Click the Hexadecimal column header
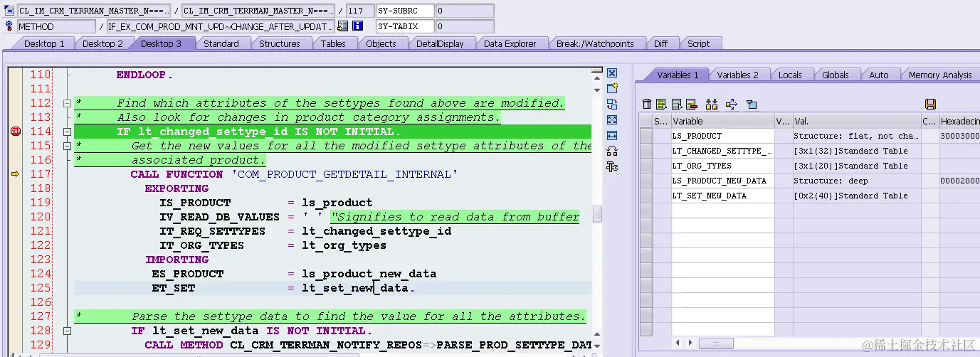Image resolution: width=980 pixels, height=357 pixels. click(x=959, y=121)
